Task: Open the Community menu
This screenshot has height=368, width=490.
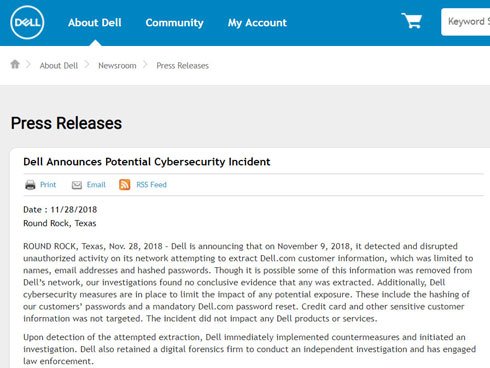Action: point(174,23)
